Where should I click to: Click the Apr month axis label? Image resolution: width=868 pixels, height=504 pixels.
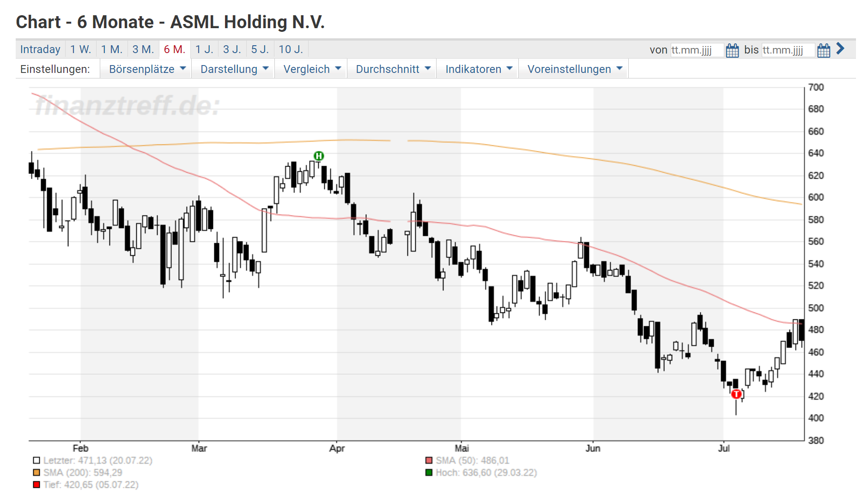pyautogui.click(x=337, y=448)
